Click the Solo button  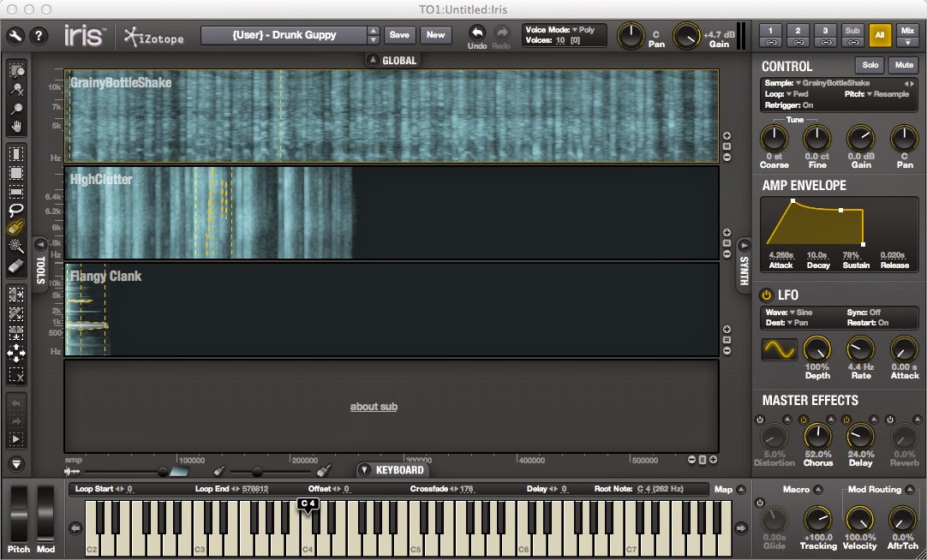click(x=870, y=65)
